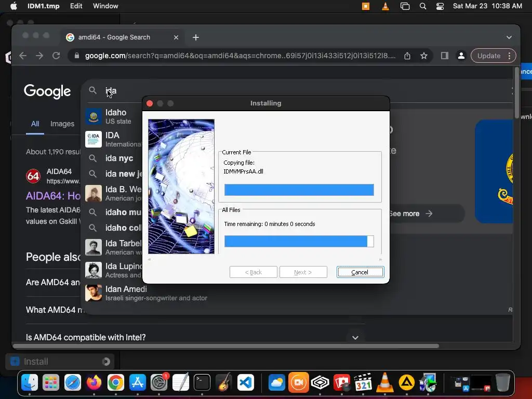Go forward in Chrome
The height and width of the screenshot is (399, 532).
coord(39,56)
